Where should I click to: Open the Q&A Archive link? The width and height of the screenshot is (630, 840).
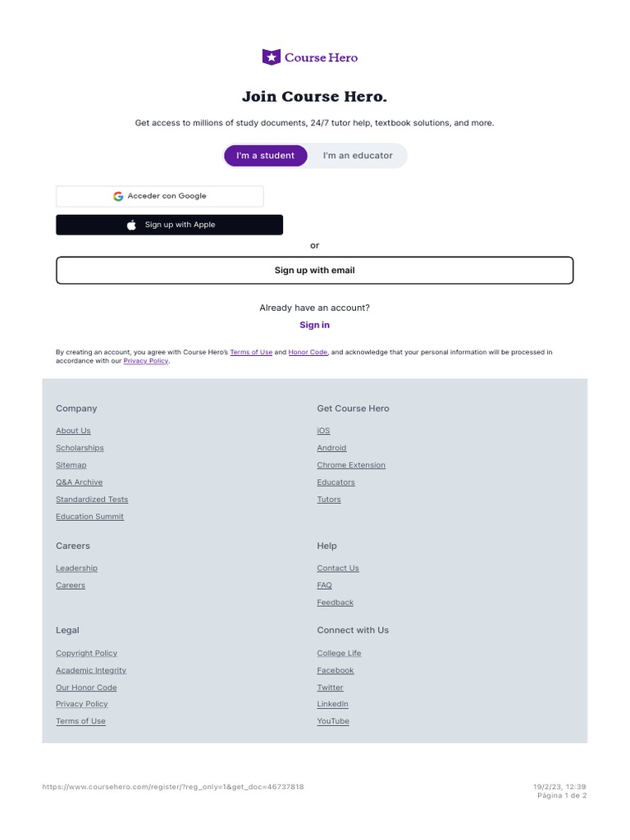click(79, 482)
